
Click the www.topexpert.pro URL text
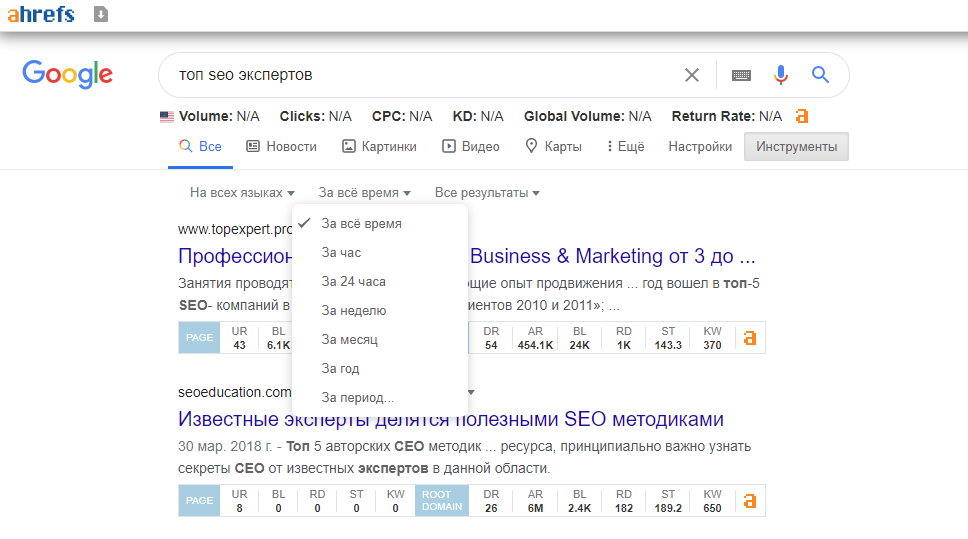(235, 229)
